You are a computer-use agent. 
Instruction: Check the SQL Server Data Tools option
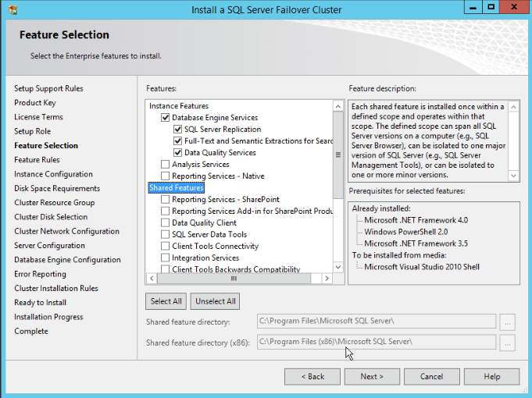165,234
